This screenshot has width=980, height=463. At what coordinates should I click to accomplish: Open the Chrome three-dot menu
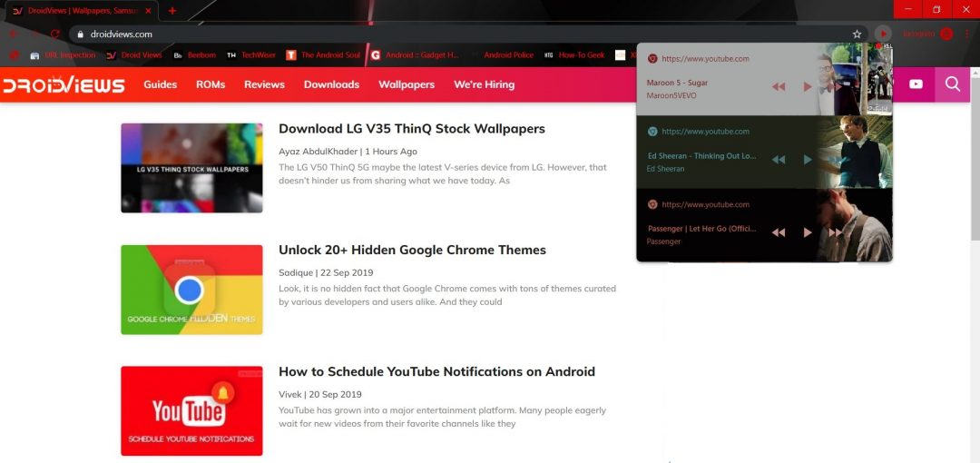[967, 34]
